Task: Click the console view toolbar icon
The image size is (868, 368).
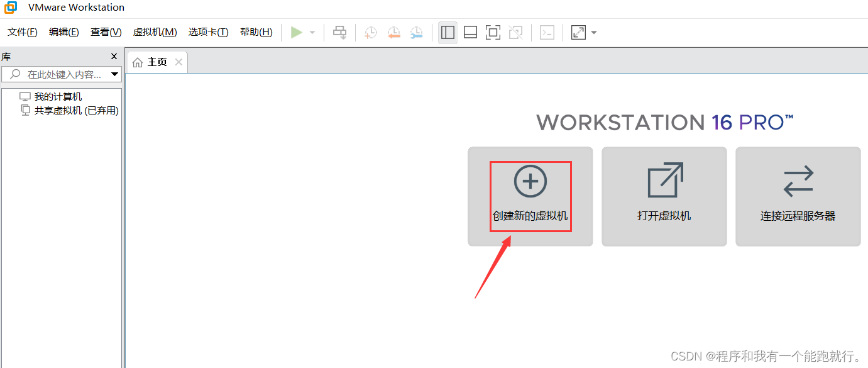Action: click(547, 32)
